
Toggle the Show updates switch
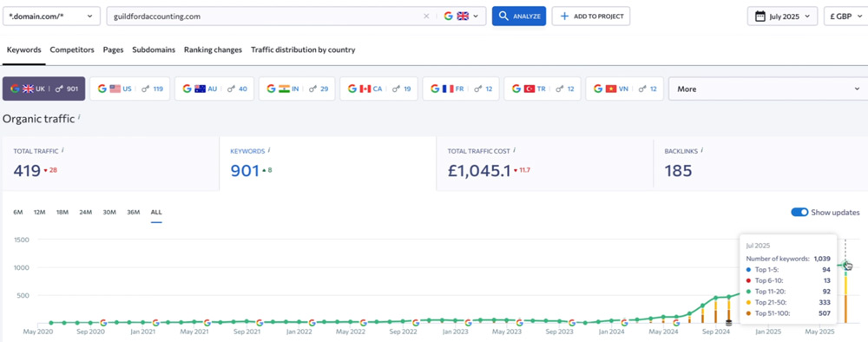(799, 213)
